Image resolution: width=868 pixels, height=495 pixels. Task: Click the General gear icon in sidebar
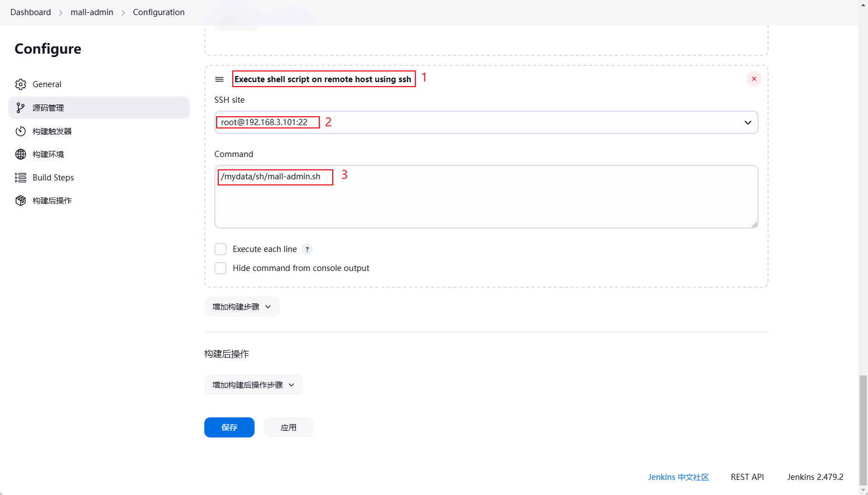coord(21,84)
